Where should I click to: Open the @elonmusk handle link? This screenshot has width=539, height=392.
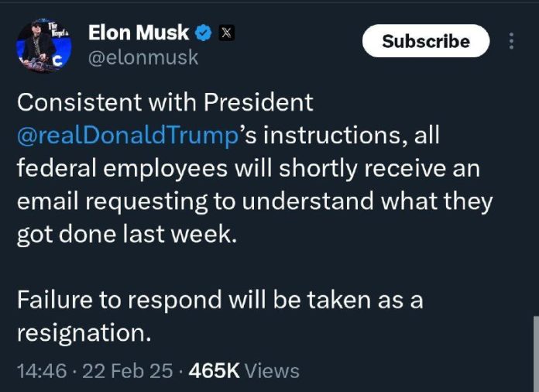click(x=143, y=57)
